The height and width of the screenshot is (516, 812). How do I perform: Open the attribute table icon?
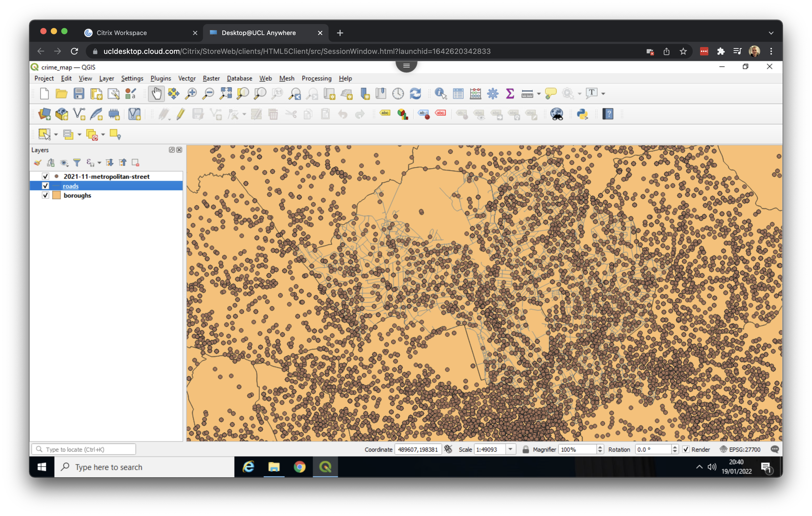pos(458,94)
